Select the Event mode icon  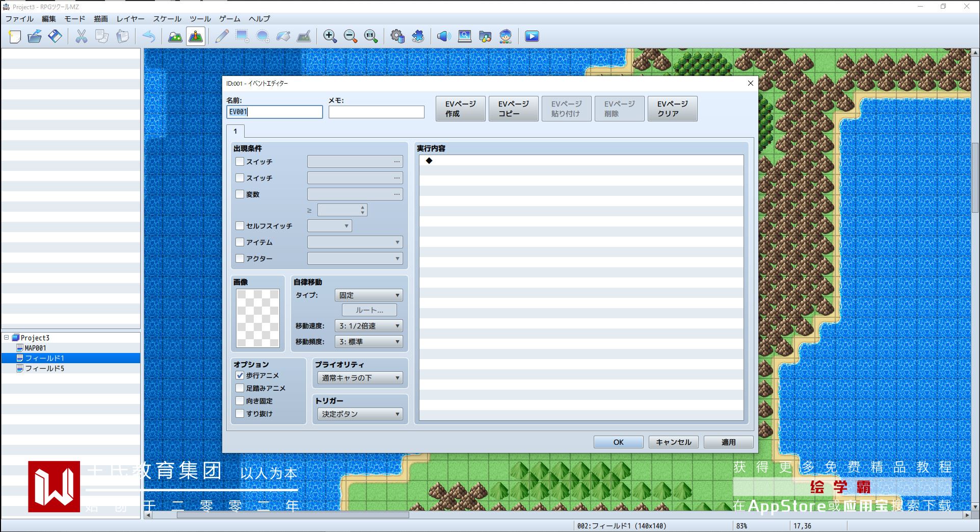click(x=196, y=36)
